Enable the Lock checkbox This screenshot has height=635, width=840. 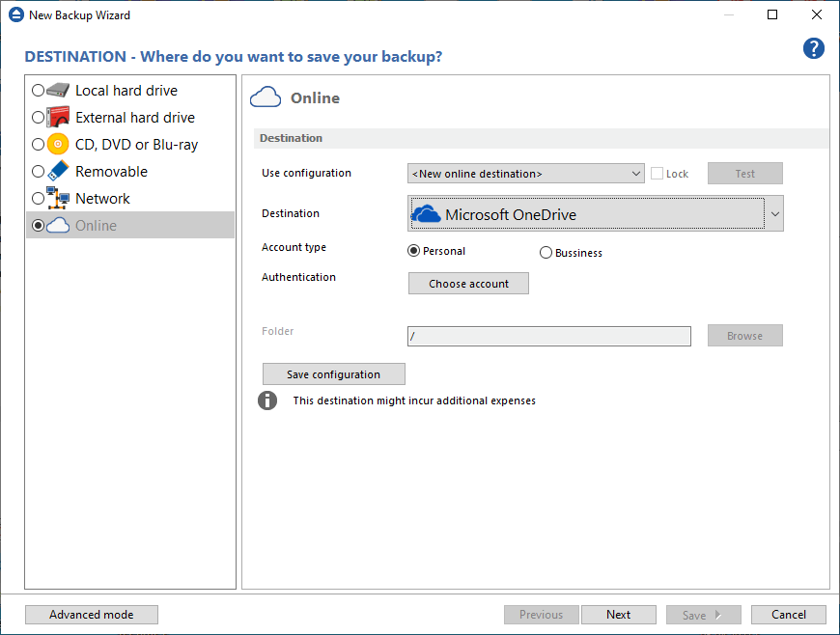coord(657,174)
